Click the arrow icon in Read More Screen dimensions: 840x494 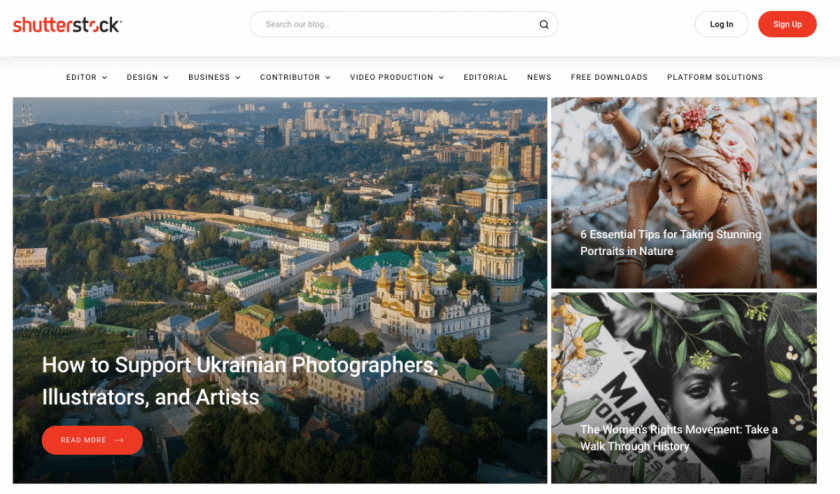point(119,440)
